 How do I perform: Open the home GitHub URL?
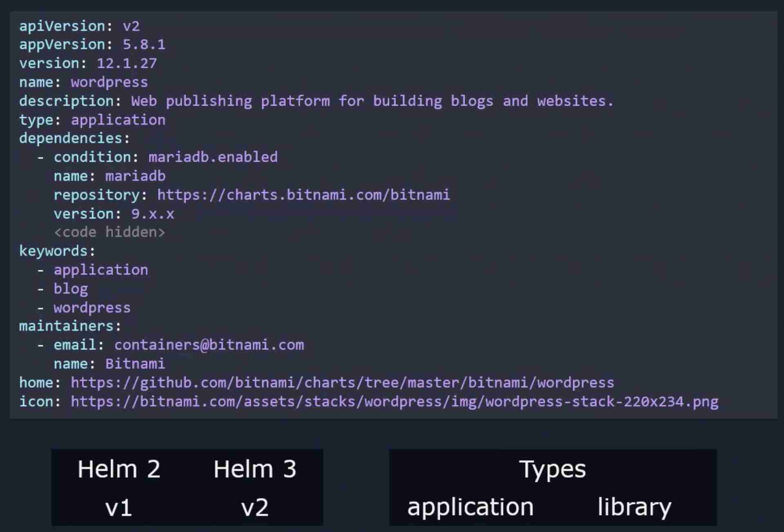pos(342,383)
